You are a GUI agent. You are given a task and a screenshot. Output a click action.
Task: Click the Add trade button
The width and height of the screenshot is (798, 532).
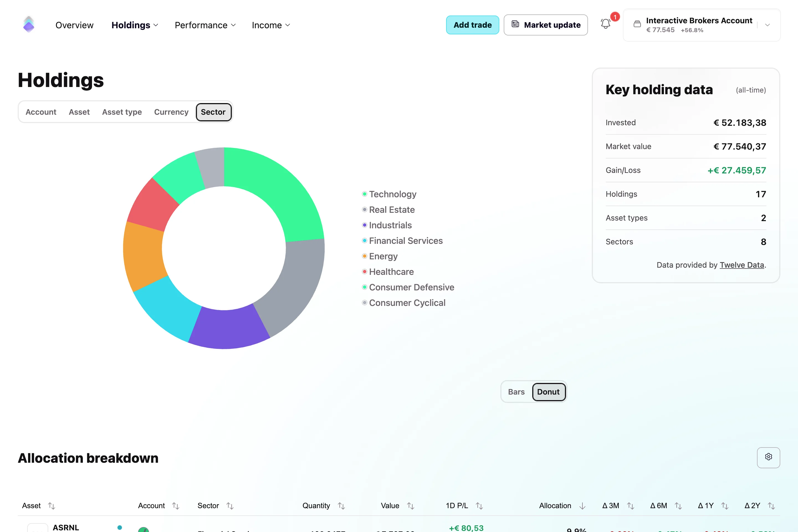(x=472, y=25)
